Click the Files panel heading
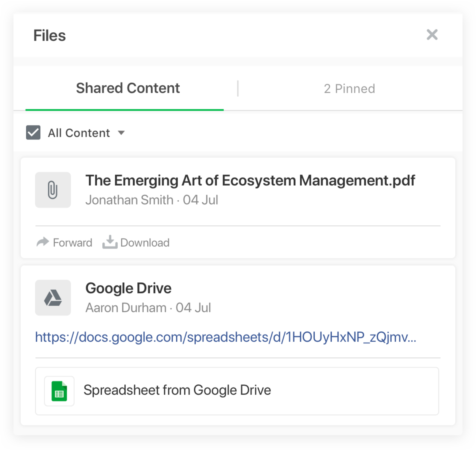Viewport: 476px width, 450px height. click(49, 35)
